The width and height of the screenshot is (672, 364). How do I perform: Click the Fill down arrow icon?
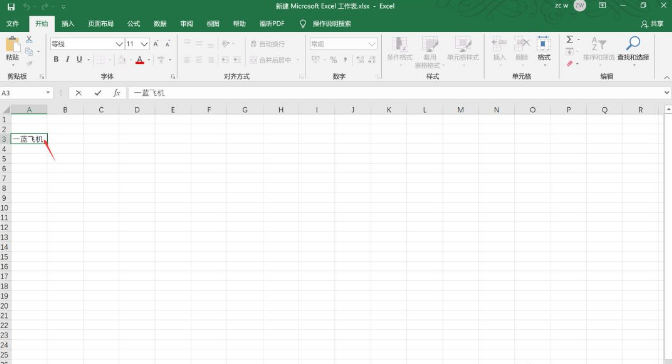570,51
